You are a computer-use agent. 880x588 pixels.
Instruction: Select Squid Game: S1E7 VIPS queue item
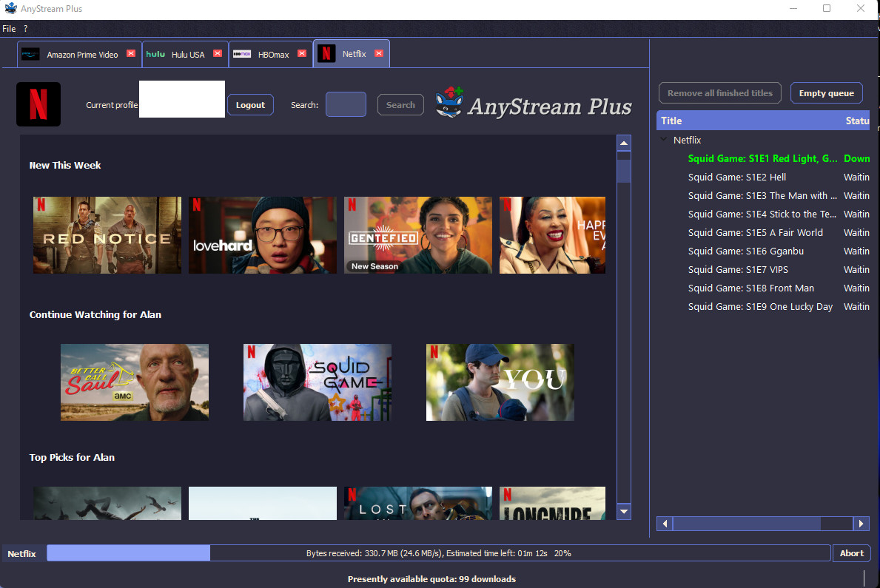coord(738,270)
